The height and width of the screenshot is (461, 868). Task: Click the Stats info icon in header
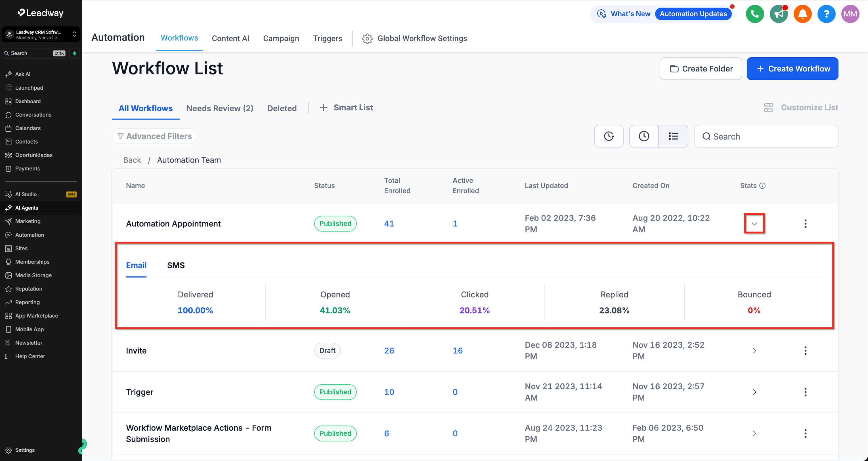[x=762, y=186]
